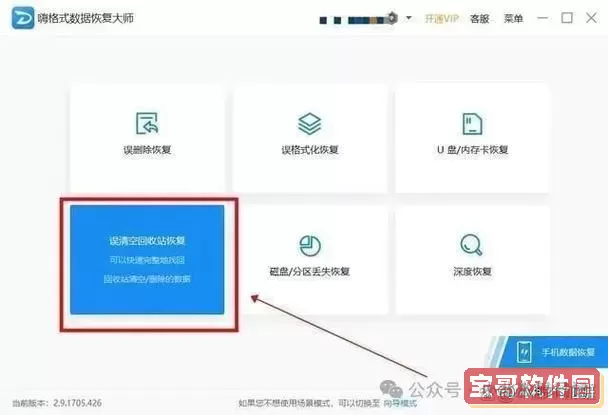Image resolution: width=608 pixels, height=415 pixels.
Task: Expand the account dropdown arrow
Action: point(409,18)
